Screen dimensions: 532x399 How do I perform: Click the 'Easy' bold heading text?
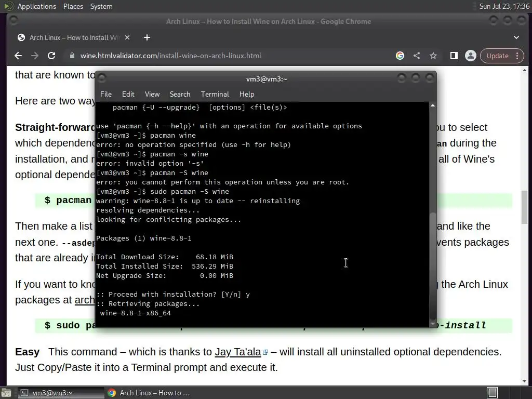click(27, 352)
